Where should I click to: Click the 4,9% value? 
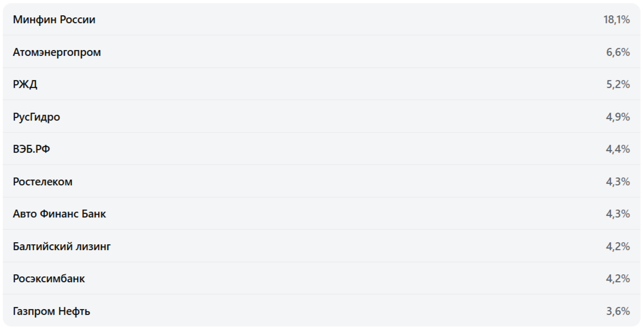(618, 117)
